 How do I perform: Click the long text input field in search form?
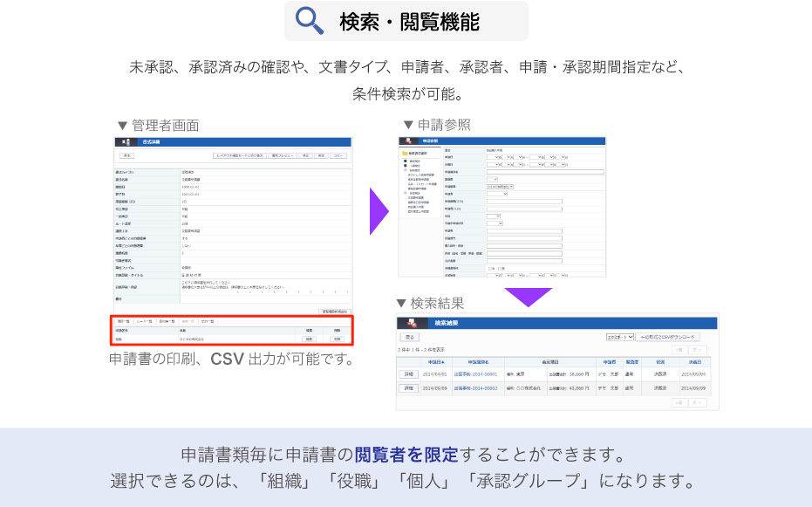coord(545,172)
